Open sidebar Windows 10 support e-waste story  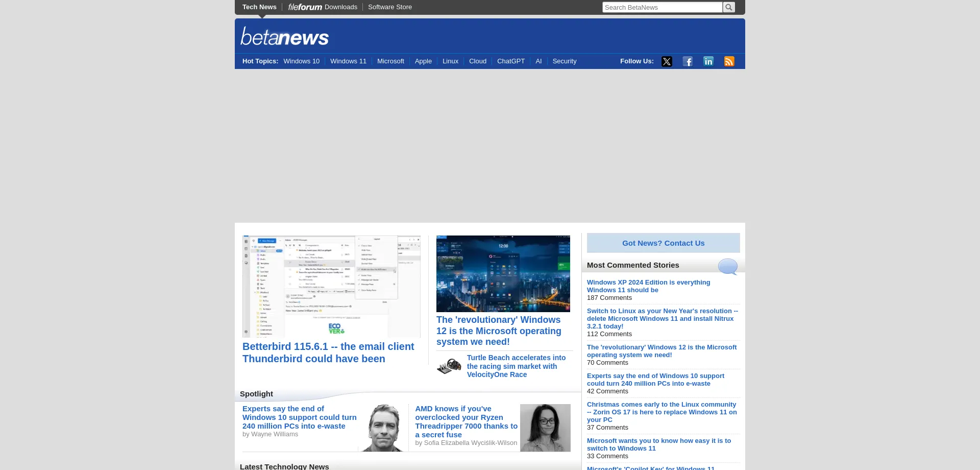click(x=655, y=380)
